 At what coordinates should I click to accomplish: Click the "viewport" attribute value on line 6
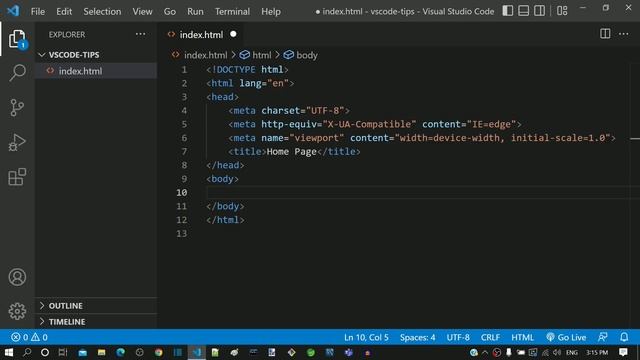(317, 138)
